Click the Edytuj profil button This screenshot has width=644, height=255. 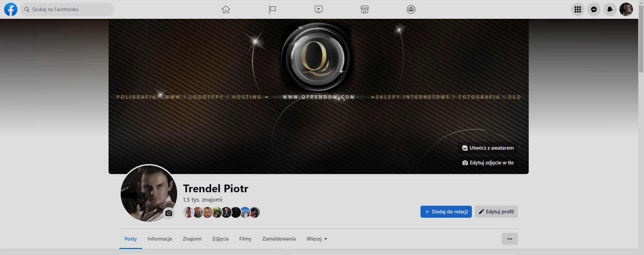click(496, 212)
